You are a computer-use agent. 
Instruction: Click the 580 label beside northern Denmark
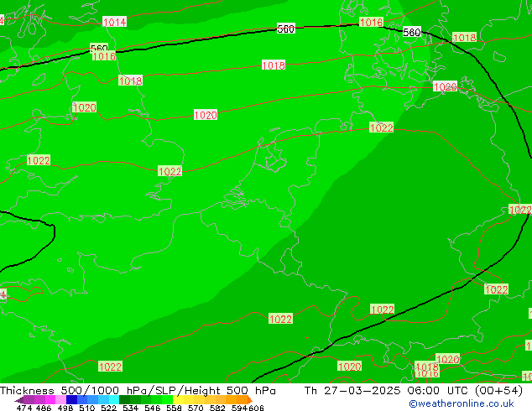coord(411,32)
